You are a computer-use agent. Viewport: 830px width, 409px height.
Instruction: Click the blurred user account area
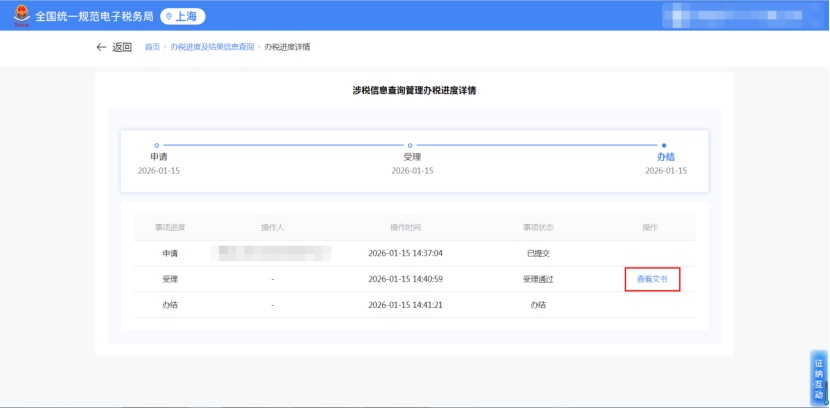pyautogui.click(x=749, y=16)
